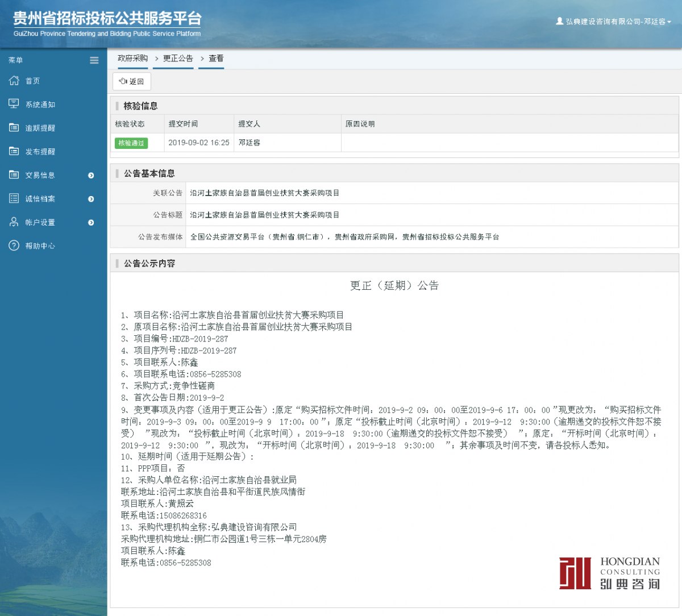This screenshot has height=616, width=682.
Task: Expand the 诚信档案 submenu arrow
Action: coord(91,199)
